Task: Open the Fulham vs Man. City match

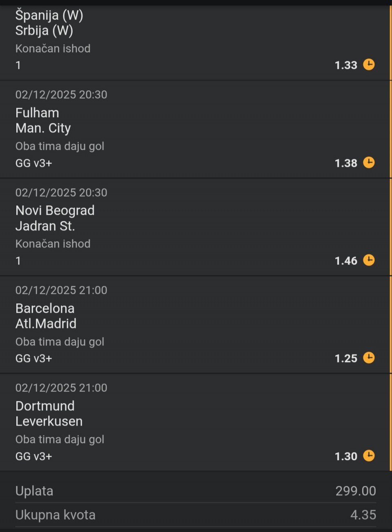Action: click(x=43, y=120)
